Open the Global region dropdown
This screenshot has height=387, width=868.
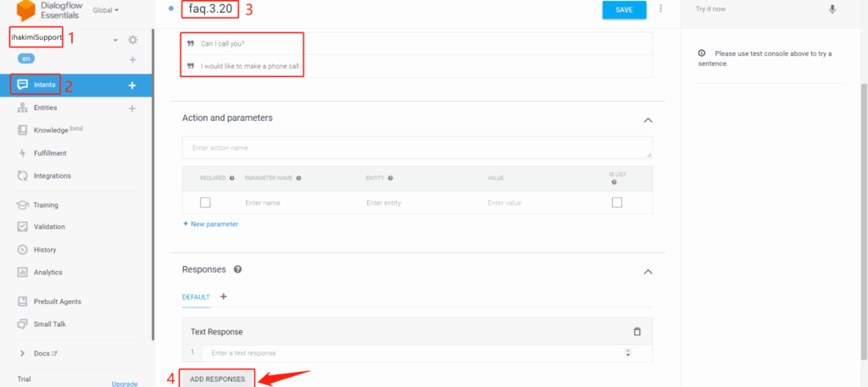(x=106, y=10)
